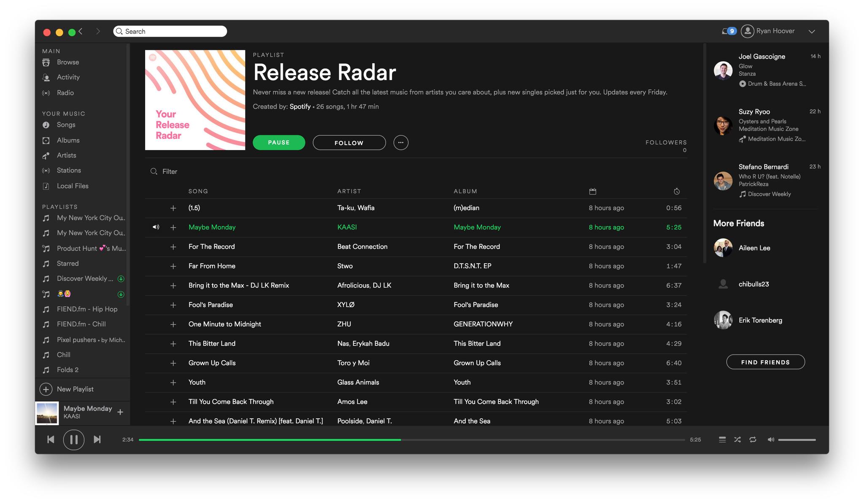Add Grown Up Calls with its plus icon

pos(173,363)
